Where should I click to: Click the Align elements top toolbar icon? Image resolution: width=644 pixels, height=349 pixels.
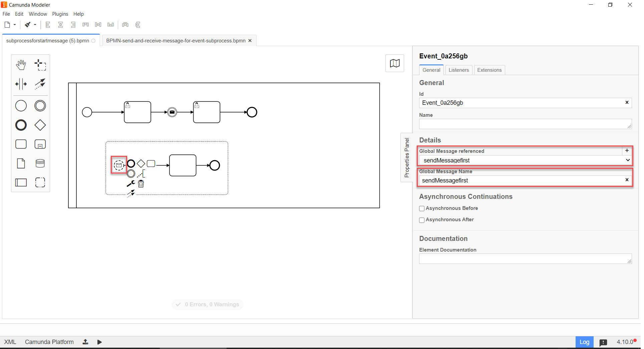click(86, 25)
